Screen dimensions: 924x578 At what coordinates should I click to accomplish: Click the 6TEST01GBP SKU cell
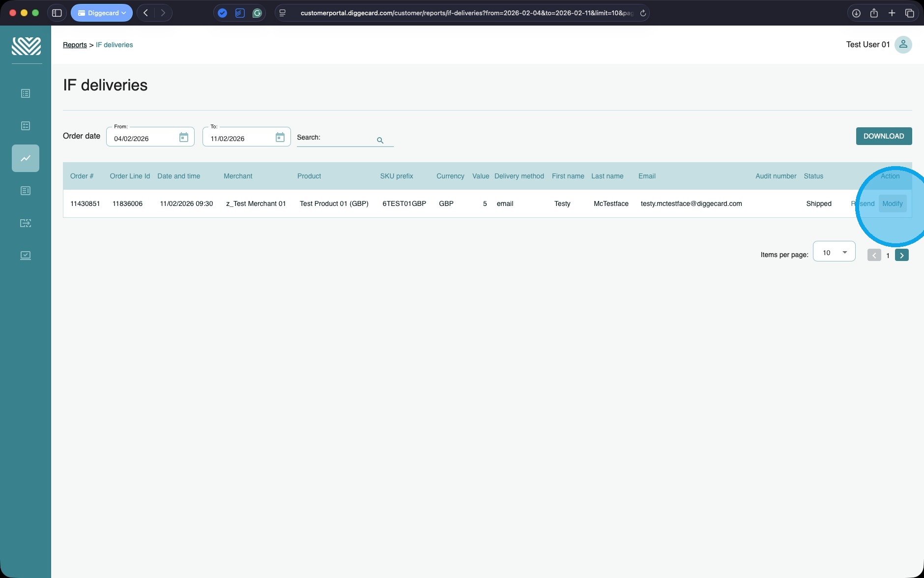(404, 203)
